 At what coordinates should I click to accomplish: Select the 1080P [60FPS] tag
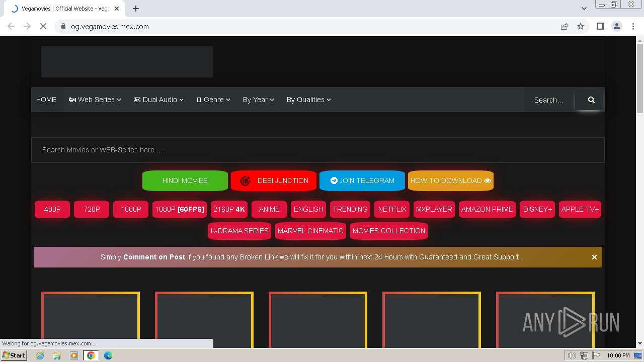[x=180, y=209]
